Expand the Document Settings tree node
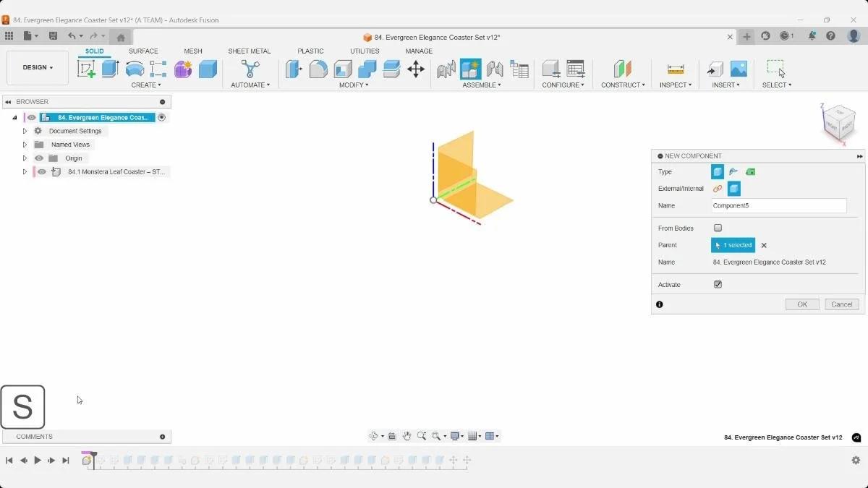The image size is (868, 488). coord(25,132)
